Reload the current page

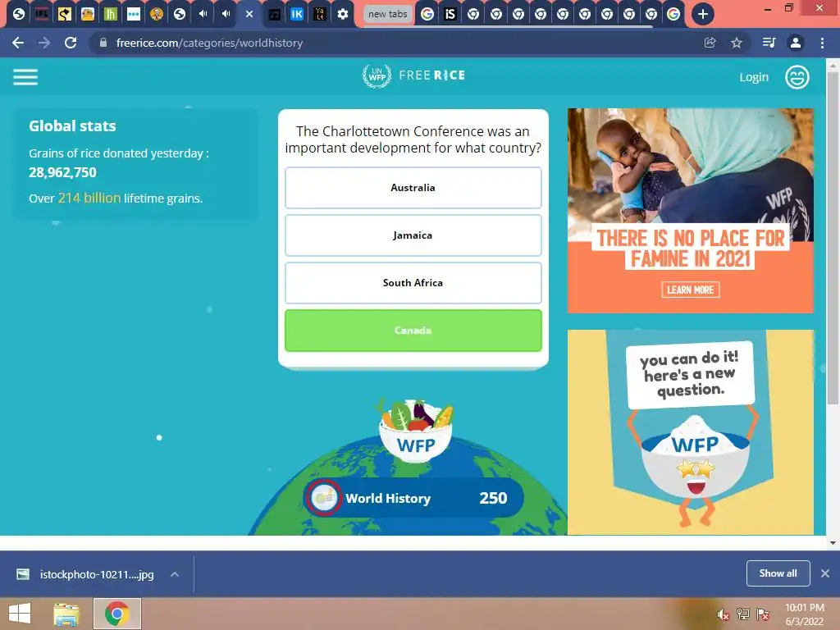click(x=71, y=43)
